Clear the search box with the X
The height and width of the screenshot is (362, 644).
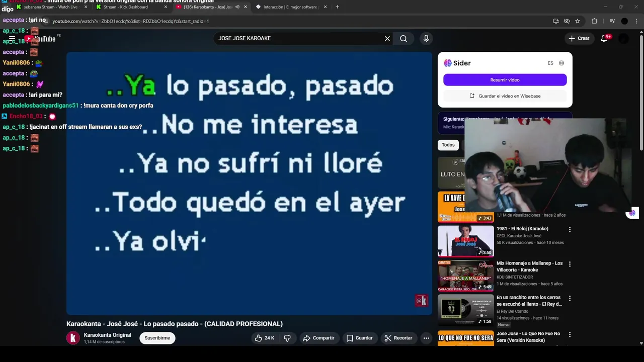tap(387, 39)
